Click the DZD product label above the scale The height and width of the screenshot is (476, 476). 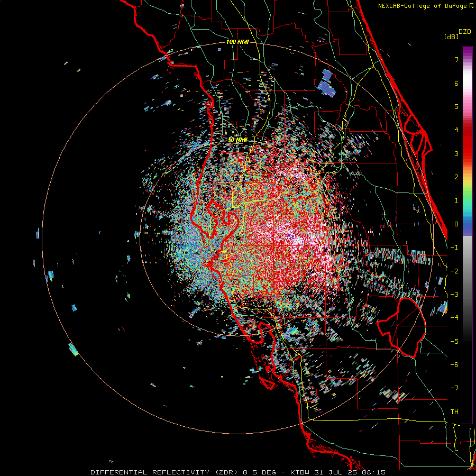tap(465, 32)
